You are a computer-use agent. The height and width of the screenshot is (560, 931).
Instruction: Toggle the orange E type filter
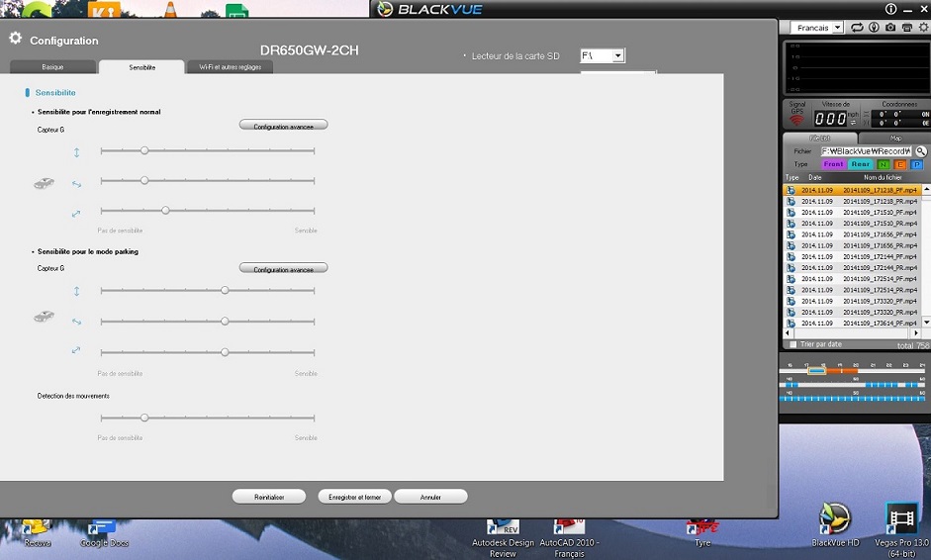(899, 164)
